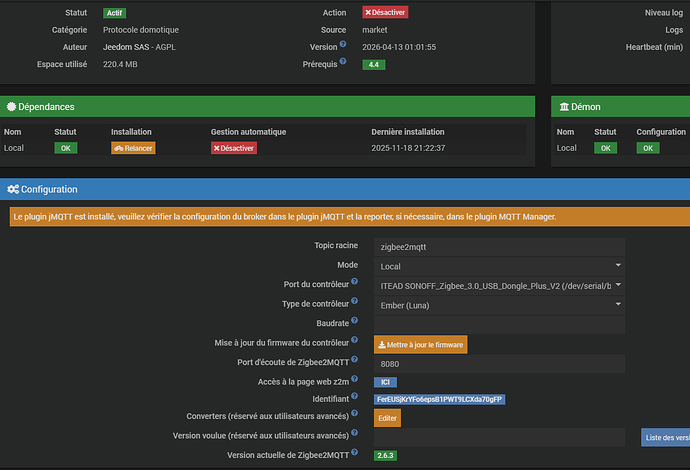The width and height of the screenshot is (690, 470).
Task: Click the Démon building icon in header
Action: [x=564, y=106]
